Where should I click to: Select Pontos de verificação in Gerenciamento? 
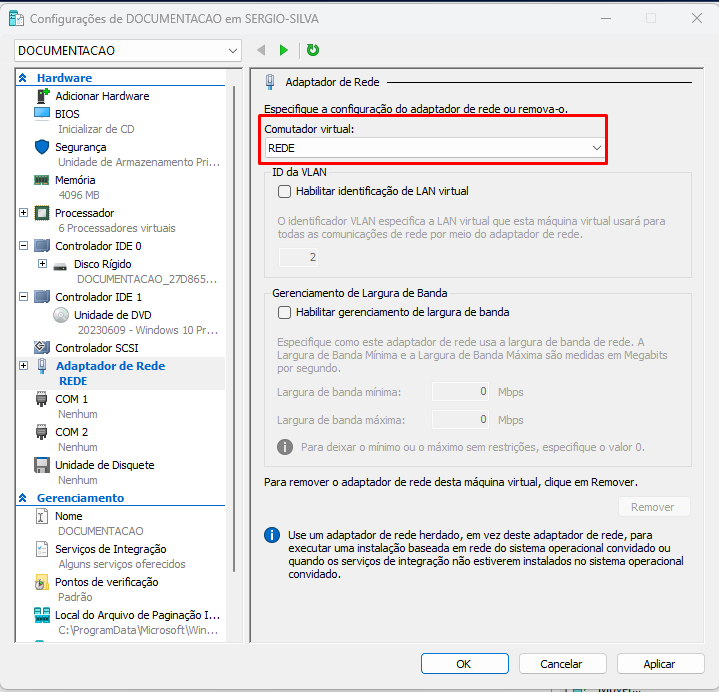coord(106,582)
